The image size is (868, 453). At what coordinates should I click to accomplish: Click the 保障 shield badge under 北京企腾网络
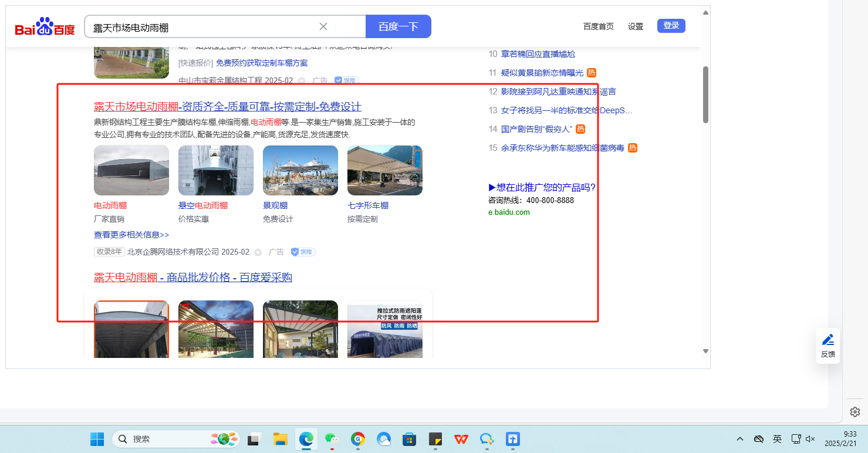(x=303, y=252)
